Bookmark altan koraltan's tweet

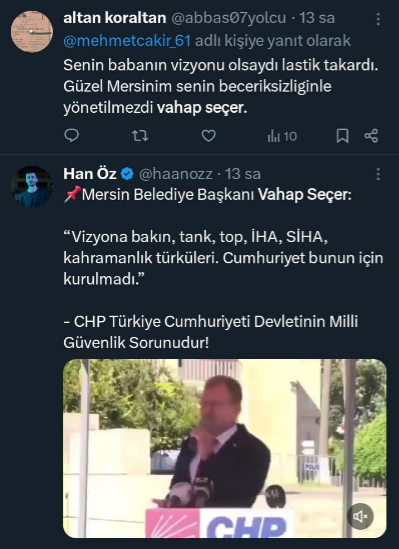(x=342, y=135)
